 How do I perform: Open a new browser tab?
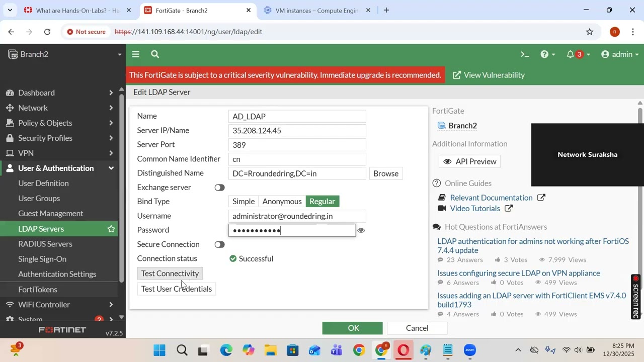tap(386, 10)
